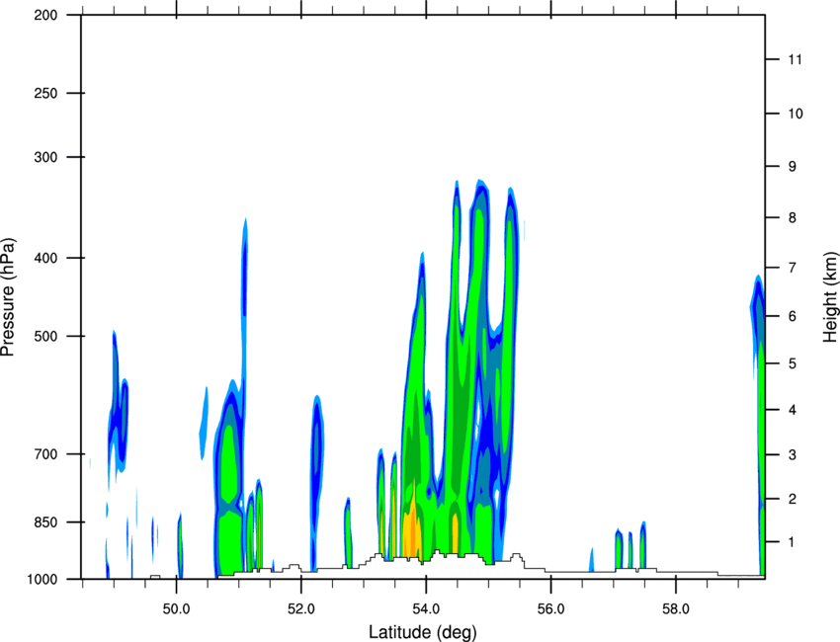This screenshot has height=642, width=840.
Task: Select the 1000 pressure tick label
Action: point(42,580)
